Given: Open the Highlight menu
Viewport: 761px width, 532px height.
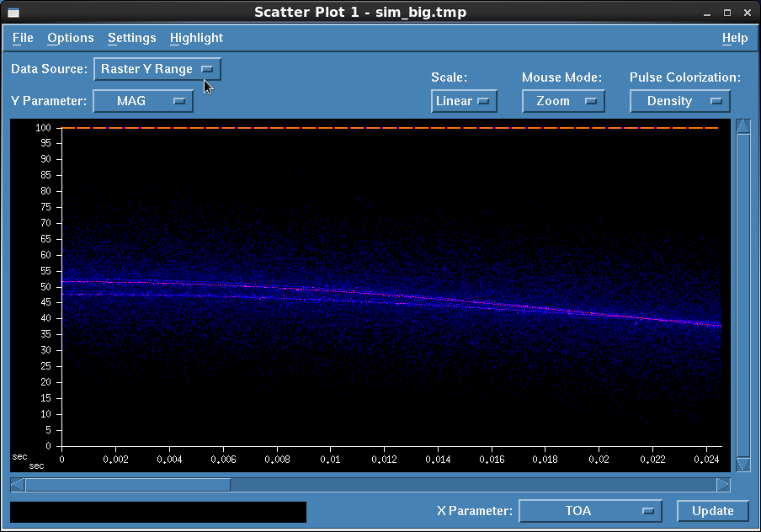Looking at the screenshot, I should pyautogui.click(x=196, y=38).
